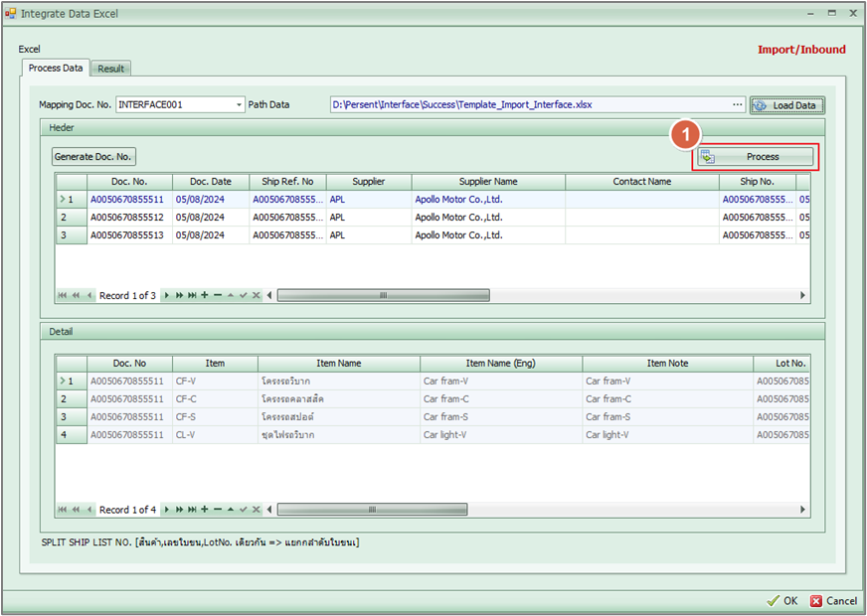Click next record arrow in Detail navigator
This screenshot has height=616, width=867.
point(167,510)
